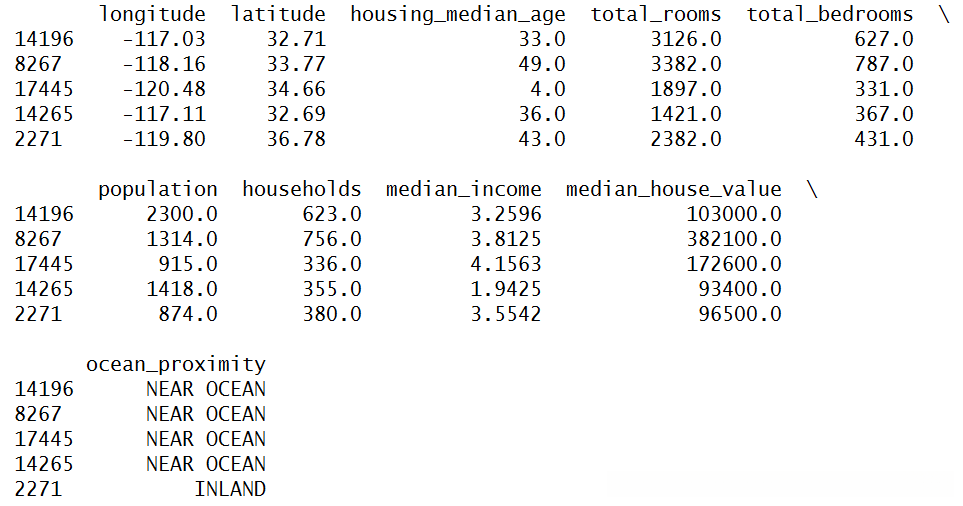The height and width of the screenshot is (506, 963).
Task: Select the latitude value 36.78
Action: (296, 139)
